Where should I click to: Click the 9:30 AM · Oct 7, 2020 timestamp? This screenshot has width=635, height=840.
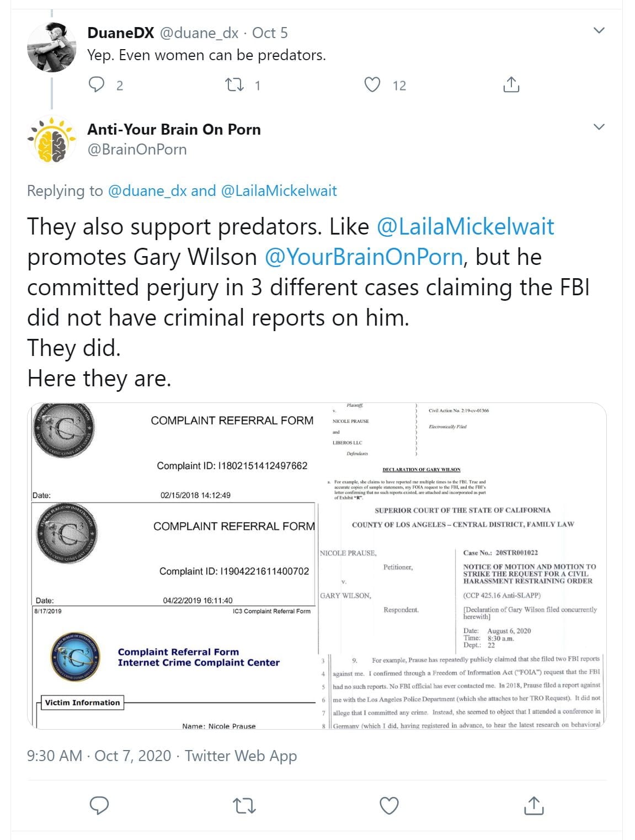tap(99, 756)
